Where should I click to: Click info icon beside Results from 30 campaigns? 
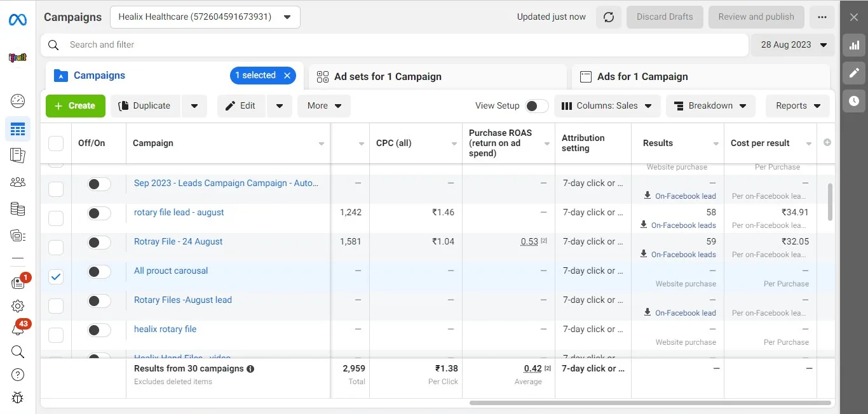point(250,369)
